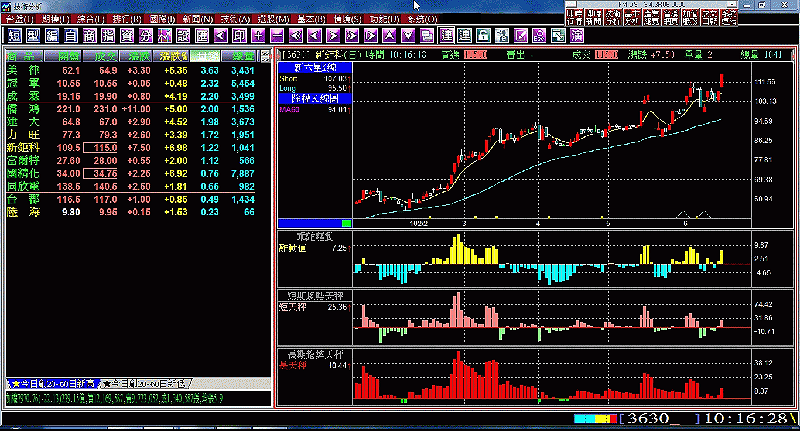Click the up triangle toolbar icon

389,36
